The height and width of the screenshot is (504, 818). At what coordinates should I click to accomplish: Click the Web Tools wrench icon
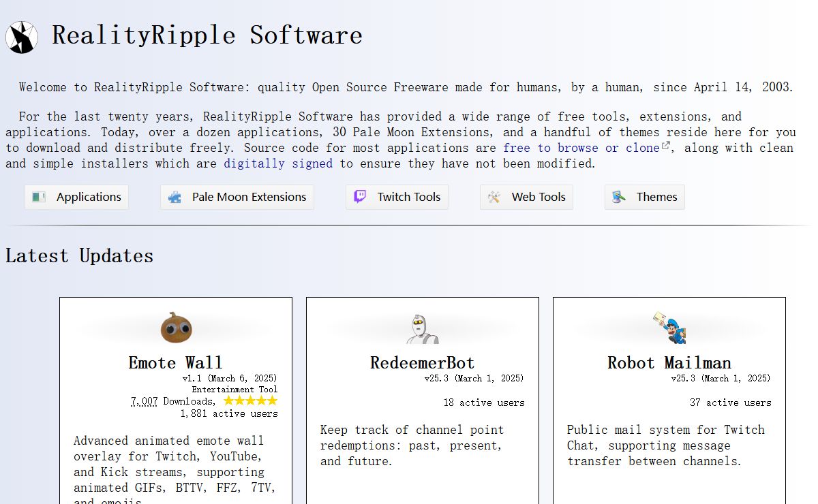[494, 197]
